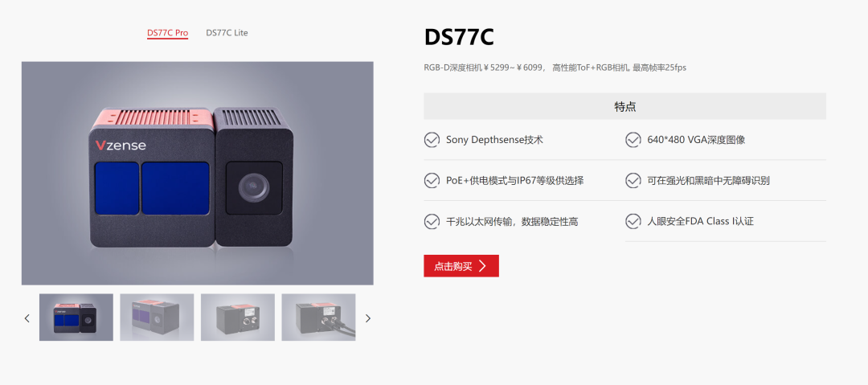Click the main Vzense camera product image
This screenshot has height=385, width=868.
[198, 174]
